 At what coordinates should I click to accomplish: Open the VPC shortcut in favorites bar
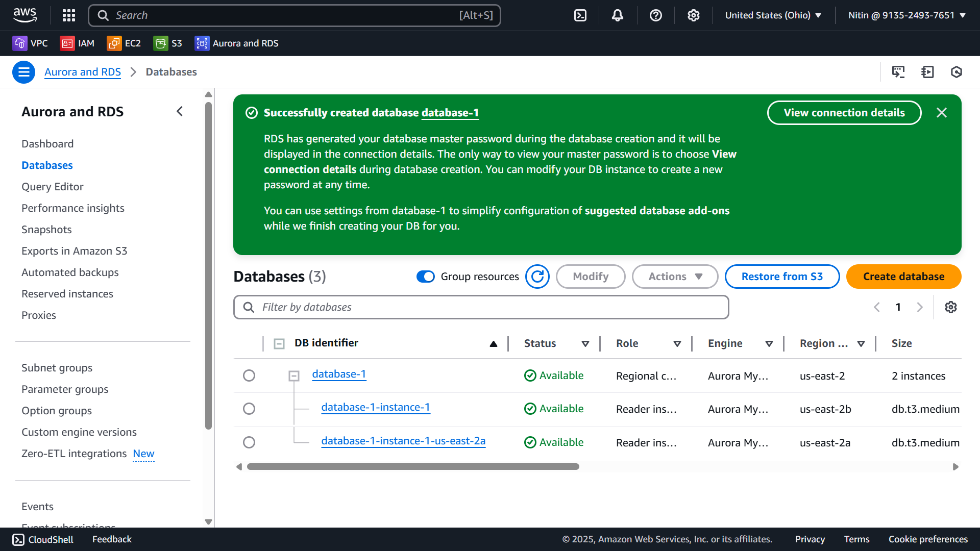tap(30, 43)
